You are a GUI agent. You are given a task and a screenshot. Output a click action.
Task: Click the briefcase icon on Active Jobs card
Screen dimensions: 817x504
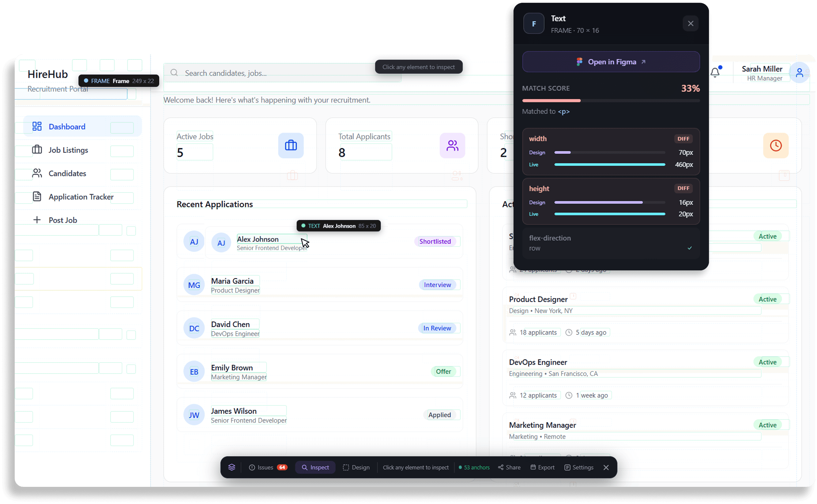[x=291, y=145]
